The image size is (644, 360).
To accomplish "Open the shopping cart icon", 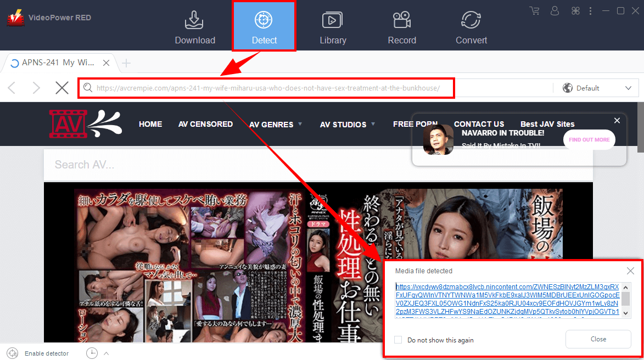I will pyautogui.click(x=534, y=10).
